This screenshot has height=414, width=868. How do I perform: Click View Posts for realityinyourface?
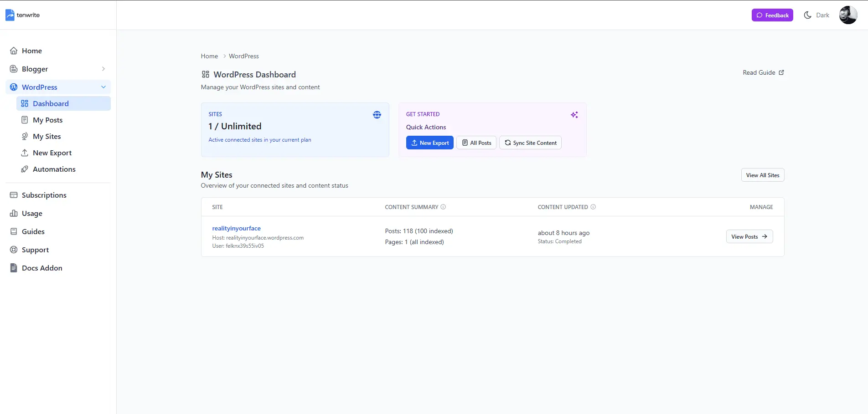749,236
